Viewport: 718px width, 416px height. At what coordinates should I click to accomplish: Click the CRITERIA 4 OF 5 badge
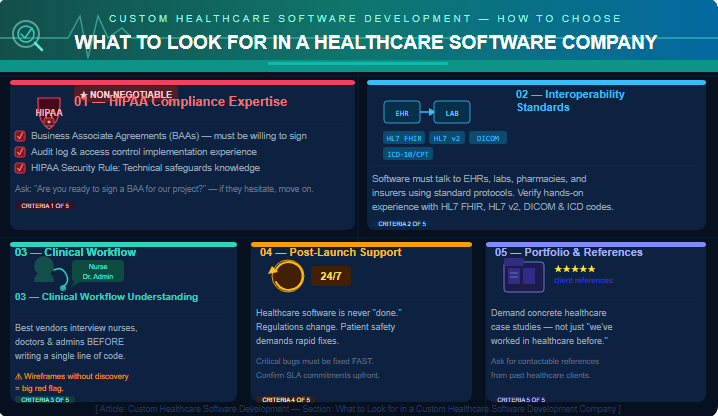point(286,400)
